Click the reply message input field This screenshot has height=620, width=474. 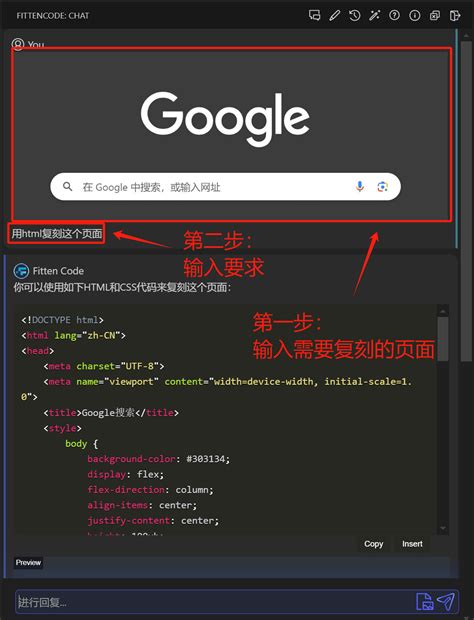tap(215, 602)
